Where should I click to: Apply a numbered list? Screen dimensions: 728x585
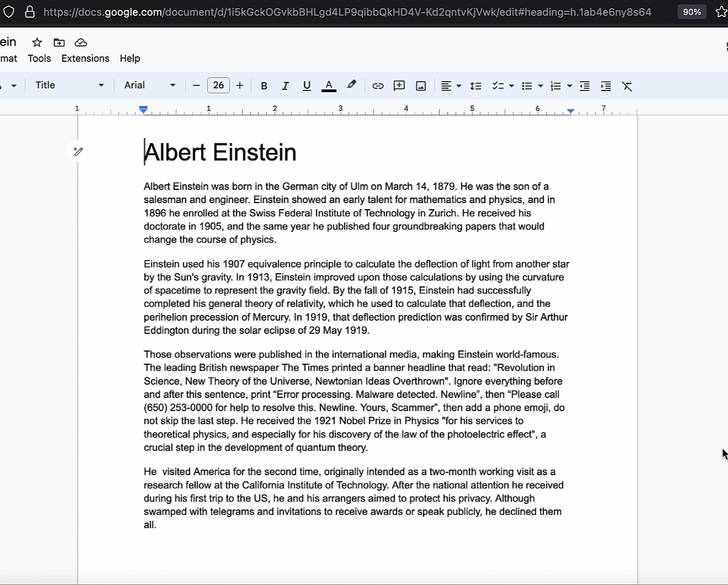556,86
